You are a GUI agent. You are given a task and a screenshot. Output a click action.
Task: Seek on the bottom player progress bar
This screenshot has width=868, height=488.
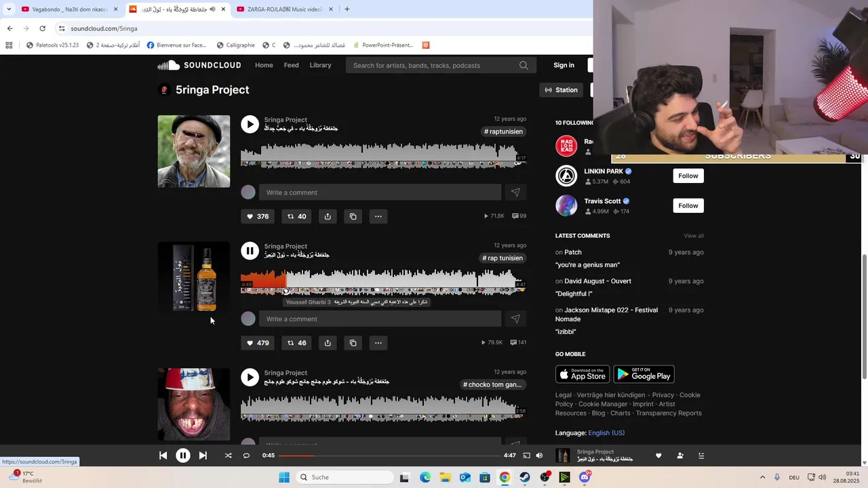(389, 455)
